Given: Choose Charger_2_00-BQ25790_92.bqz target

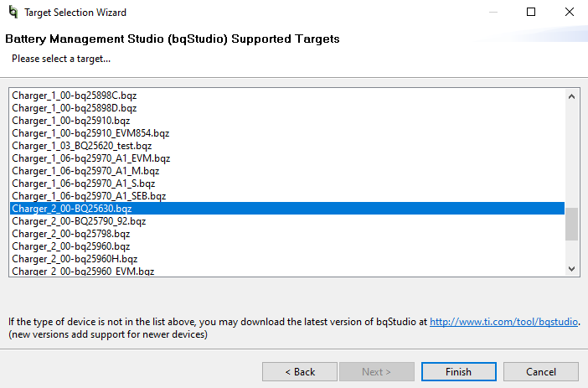Looking at the screenshot, I should (x=79, y=221).
